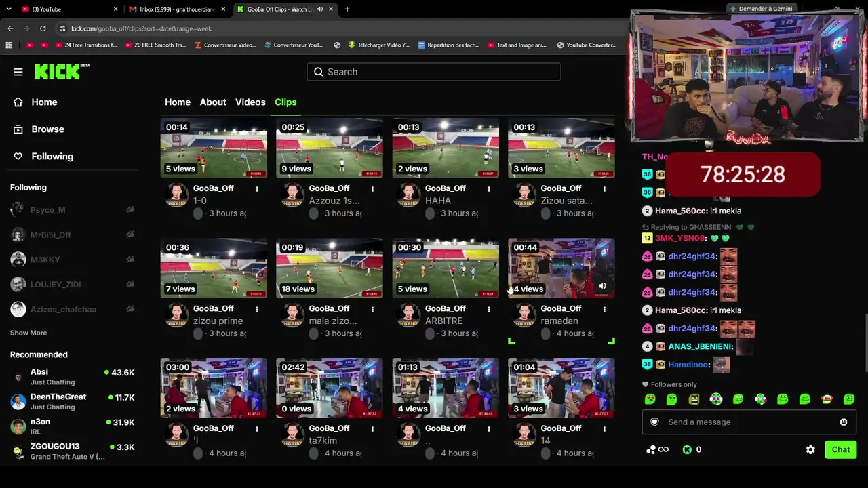Screen dimensions: 868x488
Task: Play the 00:25 Azzouz clip thumbnail
Action: [330, 148]
